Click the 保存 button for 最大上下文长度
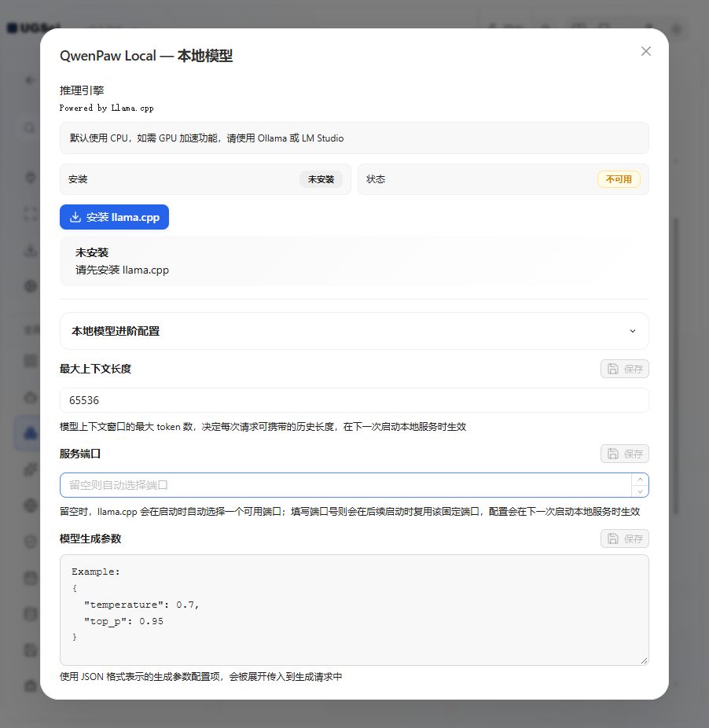The width and height of the screenshot is (709, 728). (x=624, y=369)
